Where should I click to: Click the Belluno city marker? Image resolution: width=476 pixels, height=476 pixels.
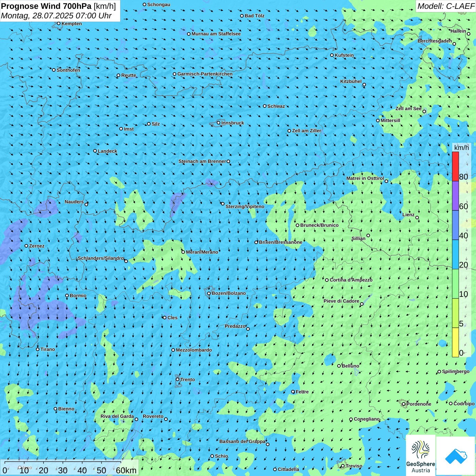tap(339, 366)
